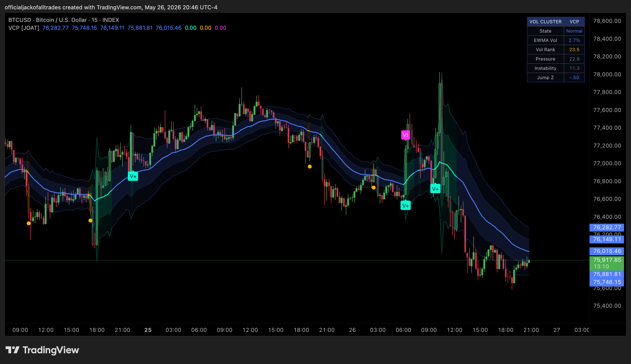Image resolution: width=631 pixels, height=364 pixels.
Task: Click the VCP [JOAT] indicator label
Action: (x=24, y=28)
